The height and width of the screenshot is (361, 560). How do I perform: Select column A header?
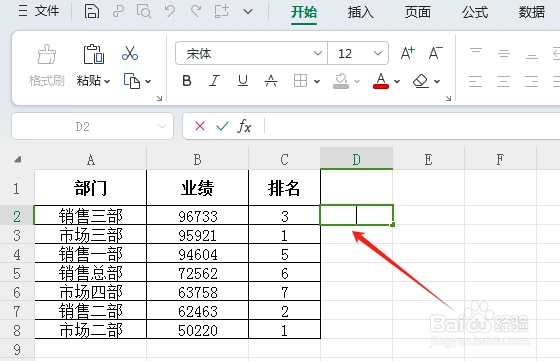pyautogui.click(x=91, y=159)
